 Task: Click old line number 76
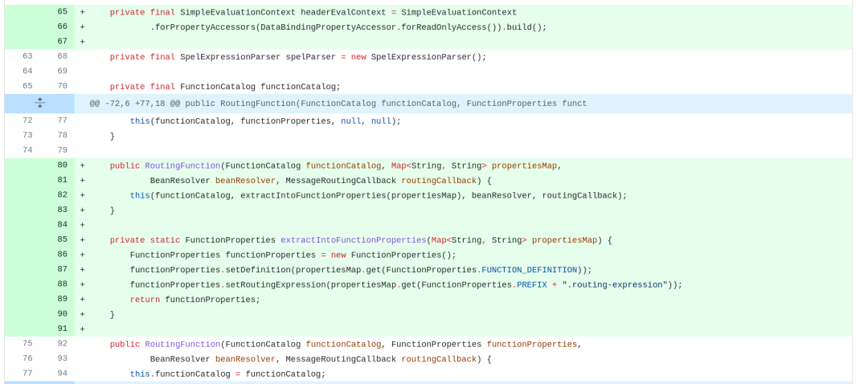(x=27, y=359)
